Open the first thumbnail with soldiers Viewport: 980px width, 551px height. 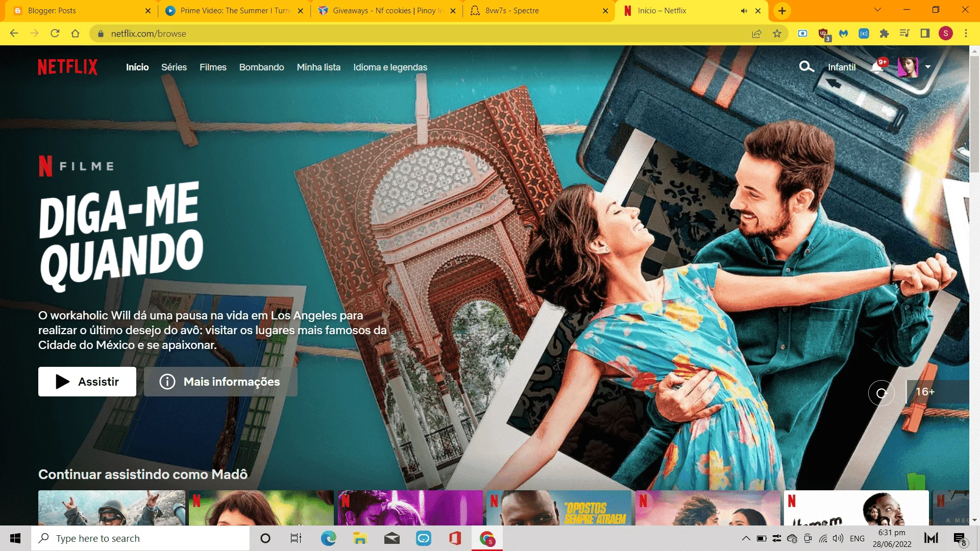112,508
